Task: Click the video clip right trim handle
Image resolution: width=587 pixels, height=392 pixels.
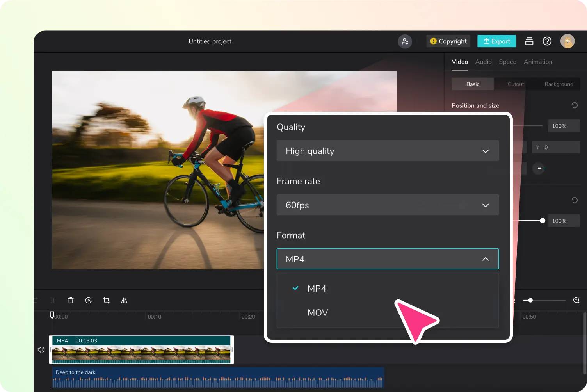Action: 232,349
